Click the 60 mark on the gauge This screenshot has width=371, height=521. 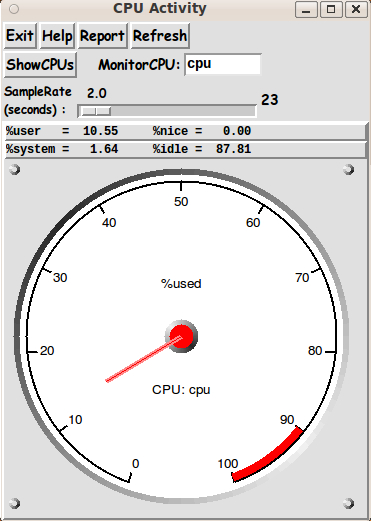253,223
